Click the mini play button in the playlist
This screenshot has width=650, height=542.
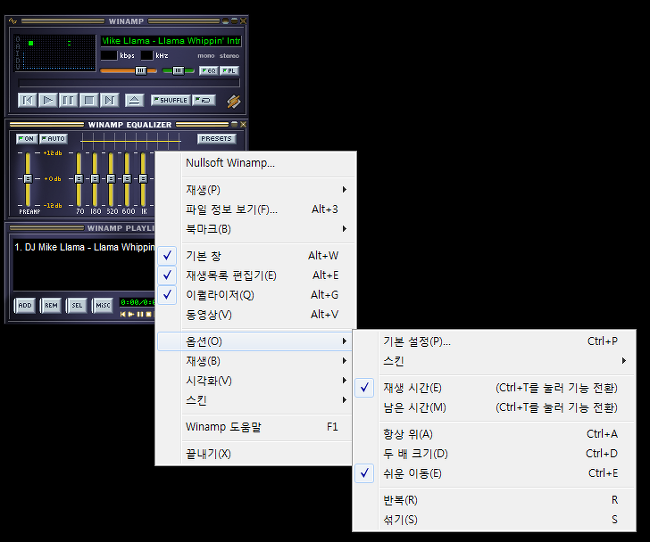(x=131, y=314)
